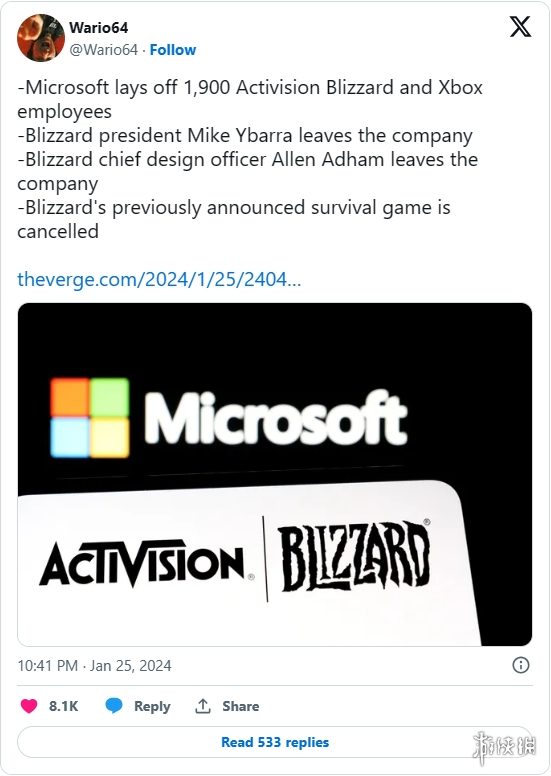Click the reply speech bubble icon
This screenshot has width=551, height=776.
[x=114, y=706]
